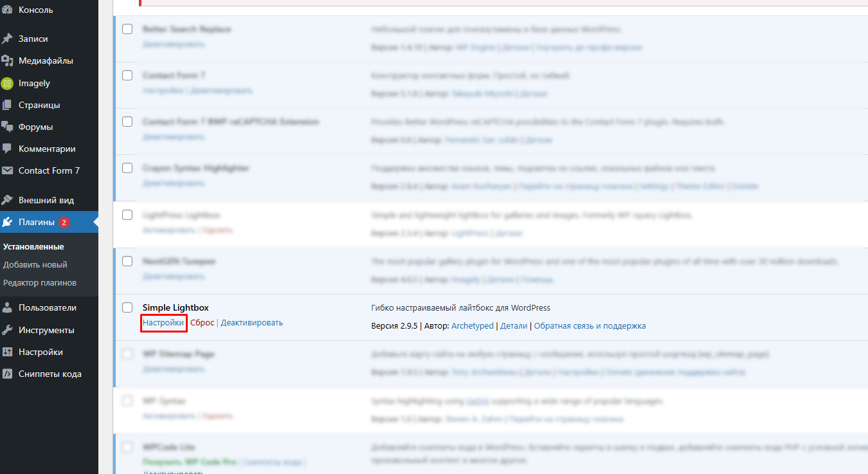Open Обратная связь и поддержка link

[x=590, y=326]
